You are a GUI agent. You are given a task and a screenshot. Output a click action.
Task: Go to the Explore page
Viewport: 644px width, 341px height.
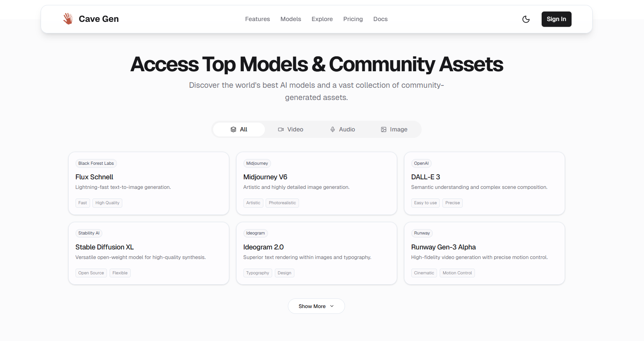pos(322,19)
